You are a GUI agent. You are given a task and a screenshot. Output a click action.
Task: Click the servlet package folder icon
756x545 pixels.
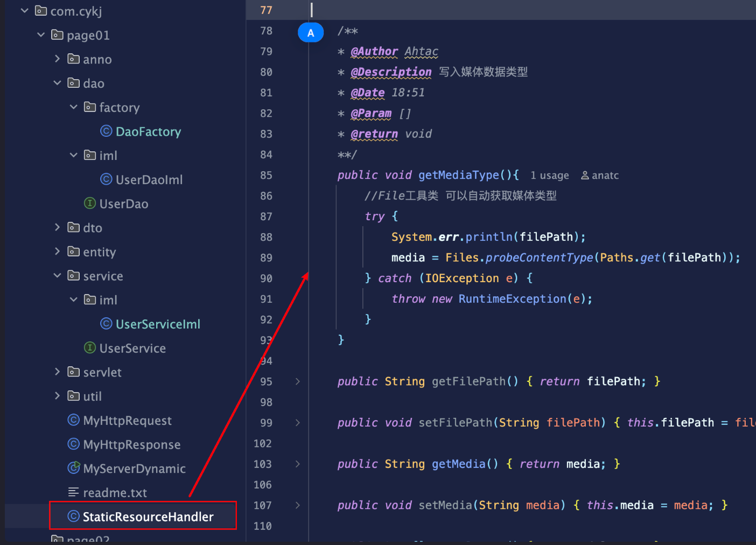pyautogui.click(x=74, y=372)
